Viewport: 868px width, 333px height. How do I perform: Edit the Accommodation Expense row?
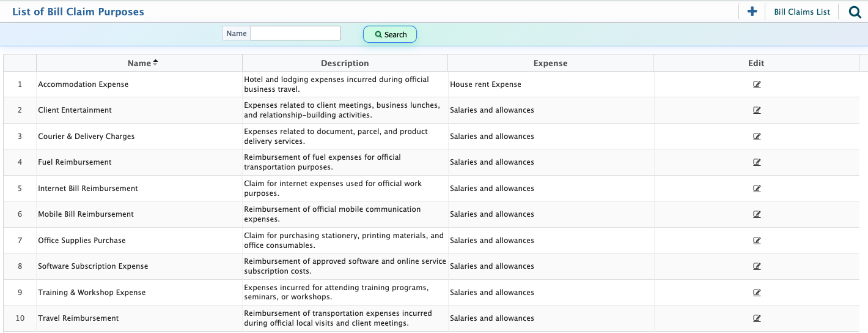757,84
